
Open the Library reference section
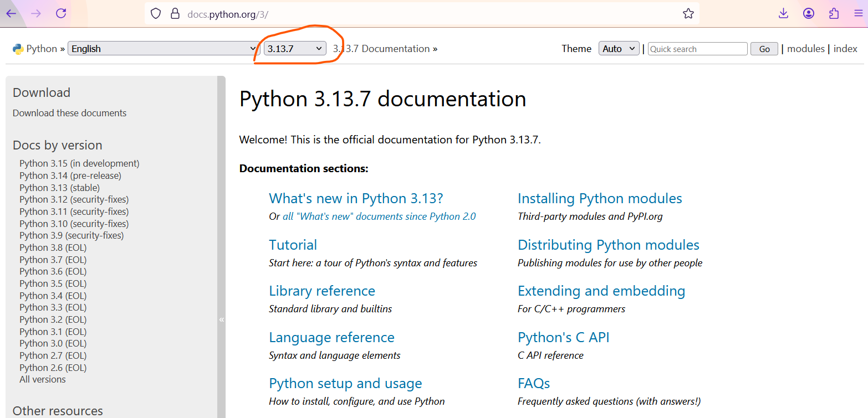tap(322, 291)
